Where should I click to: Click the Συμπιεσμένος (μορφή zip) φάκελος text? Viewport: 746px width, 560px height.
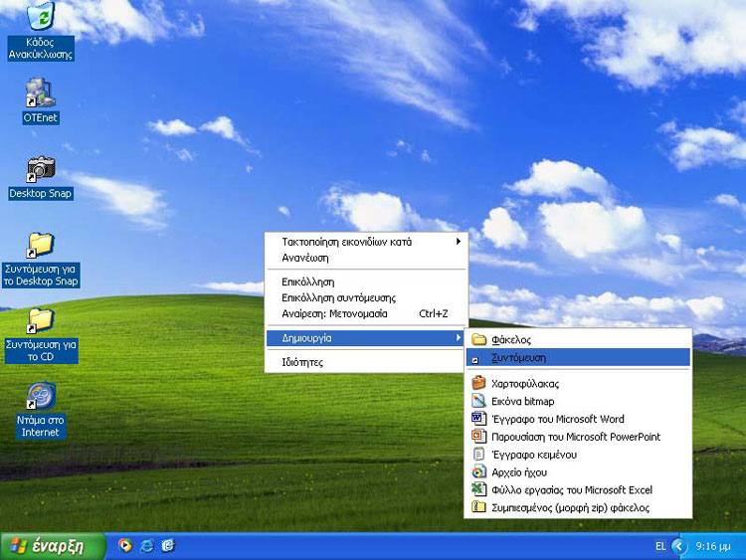pyautogui.click(x=571, y=508)
